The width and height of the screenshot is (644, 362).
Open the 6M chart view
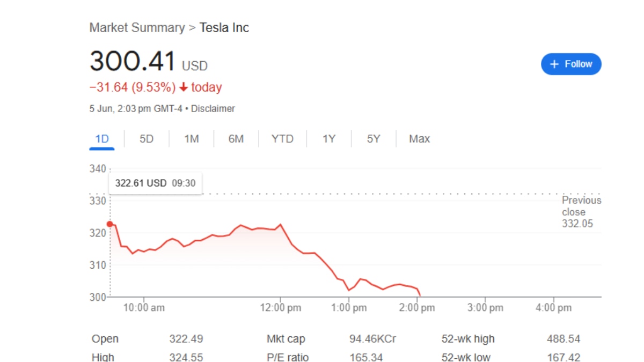click(236, 139)
